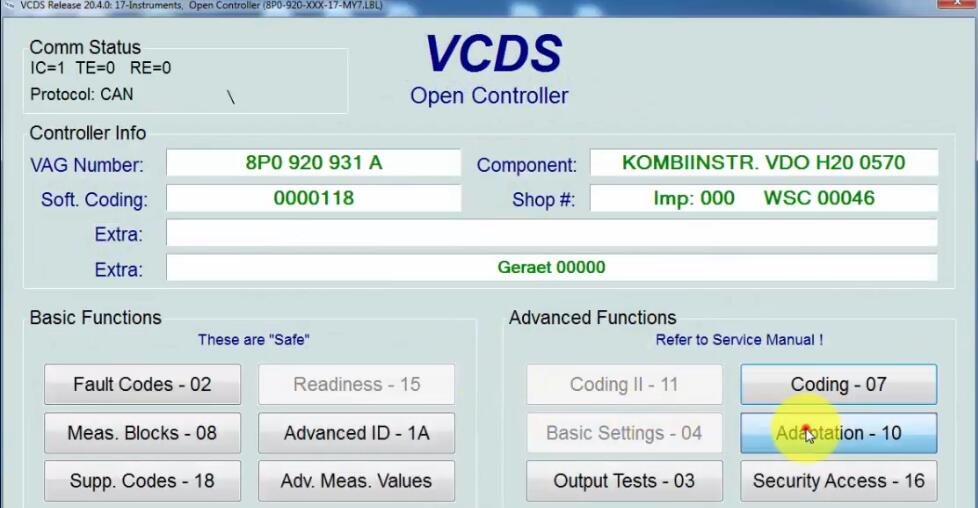
Task: Click the 'Protocol: CAN' status text
Action: (x=82, y=94)
